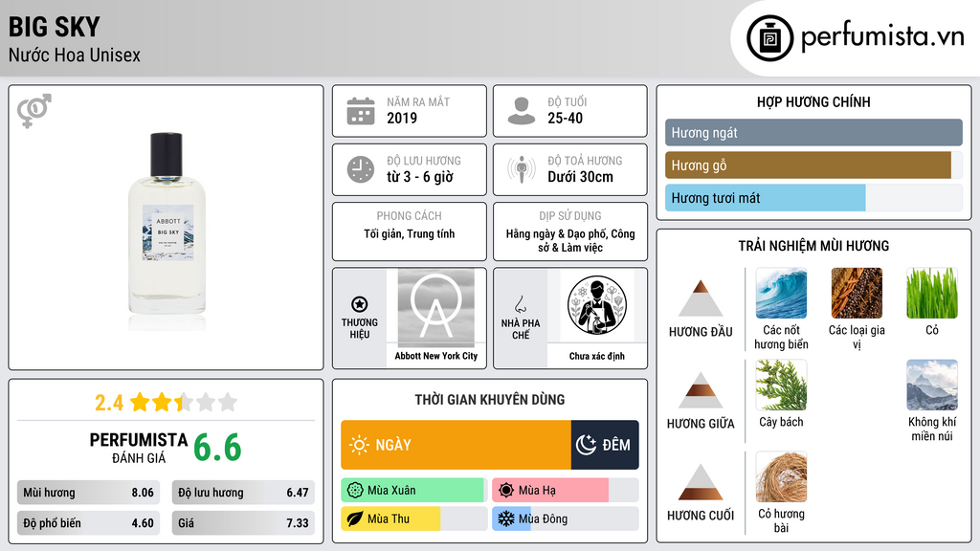
Task: Click the Thời gian khuyên dùng heading
Action: (490, 399)
